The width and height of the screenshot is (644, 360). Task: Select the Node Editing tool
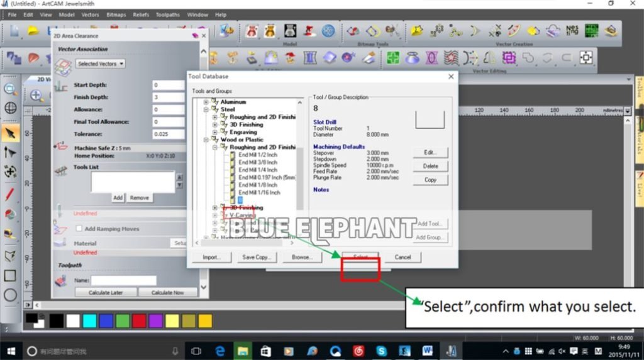click(x=10, y=152)
